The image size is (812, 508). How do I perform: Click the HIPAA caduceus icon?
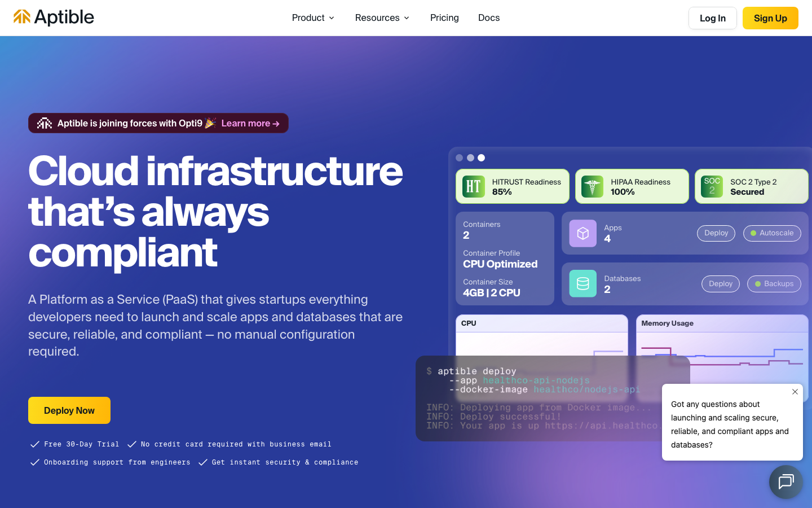[x=592, y=186]
